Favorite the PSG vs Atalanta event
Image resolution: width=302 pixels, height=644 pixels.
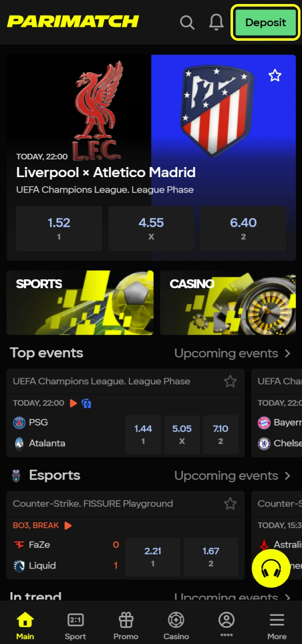[x=230, y=381]
